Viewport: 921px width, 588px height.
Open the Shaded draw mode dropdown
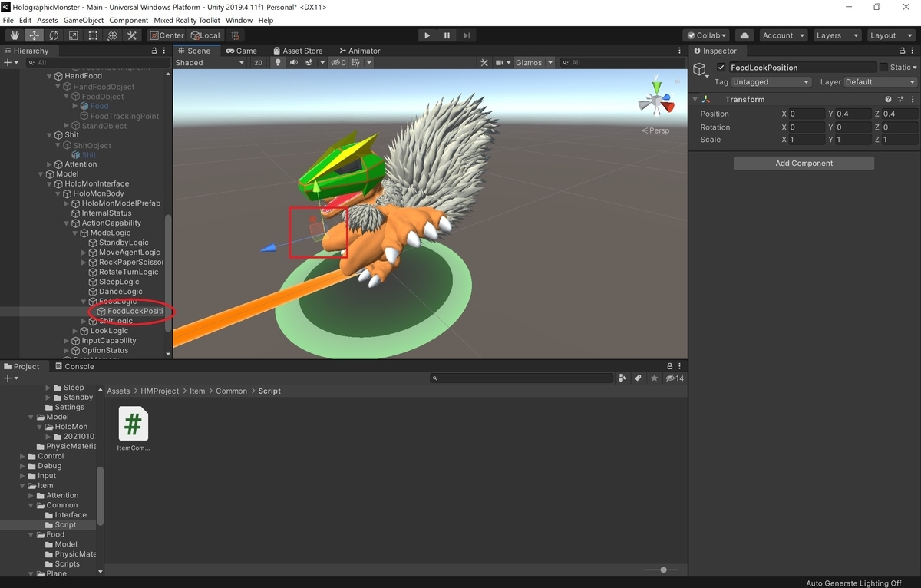pos(211,63)
